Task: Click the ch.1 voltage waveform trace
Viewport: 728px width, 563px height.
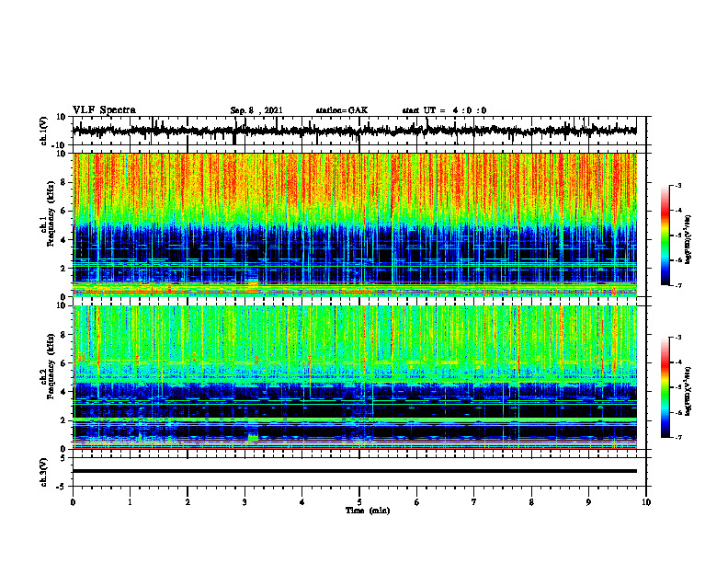Action: [x=354, y=131]
